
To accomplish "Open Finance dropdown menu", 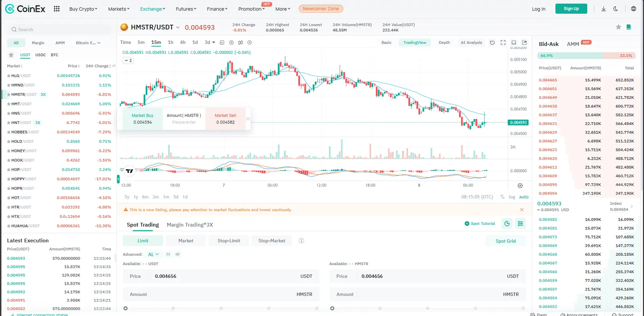I will [217, 9].
